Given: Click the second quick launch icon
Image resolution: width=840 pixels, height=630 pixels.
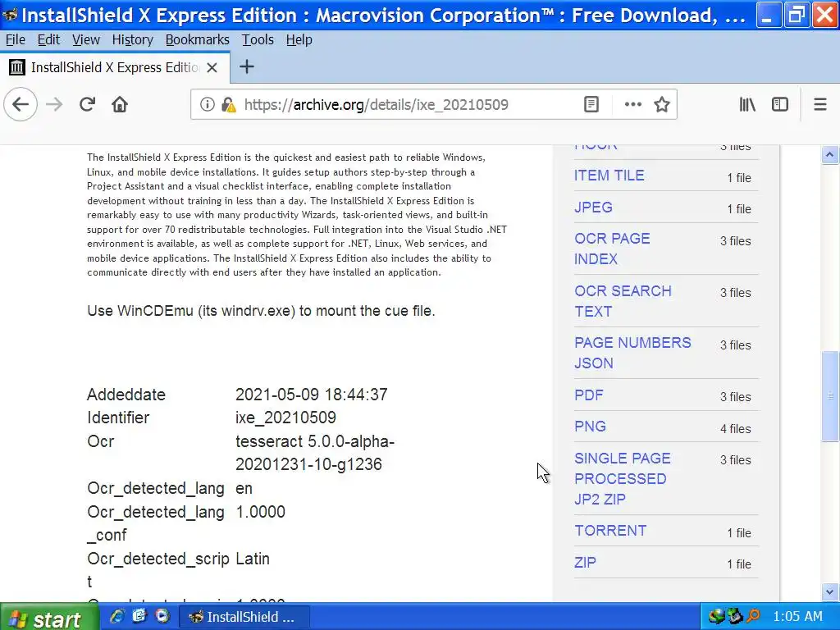Looking at the screenshot, I should click(139, 616).
